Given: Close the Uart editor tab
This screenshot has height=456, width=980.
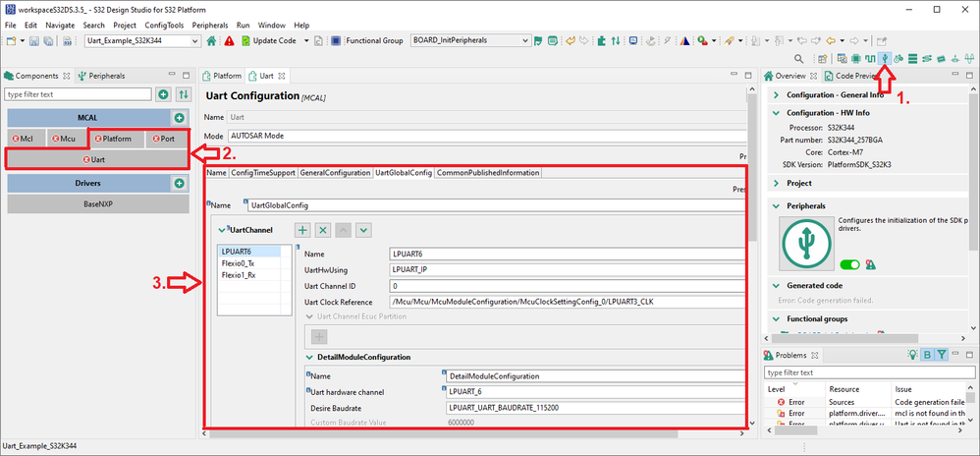Looking at the screenshot, I should [x=281, y=76].
